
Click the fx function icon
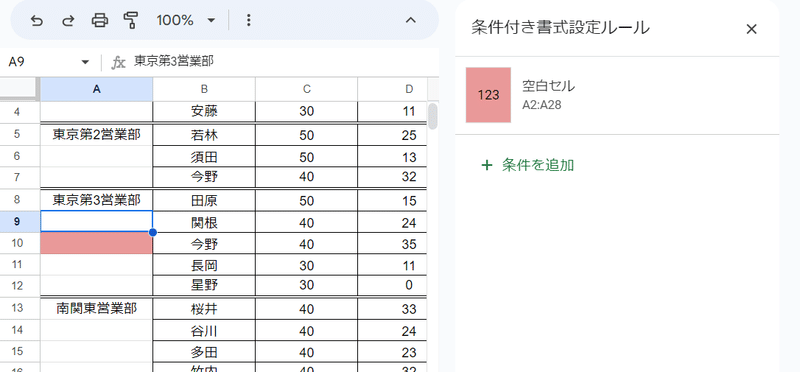(x=118, y=62)
